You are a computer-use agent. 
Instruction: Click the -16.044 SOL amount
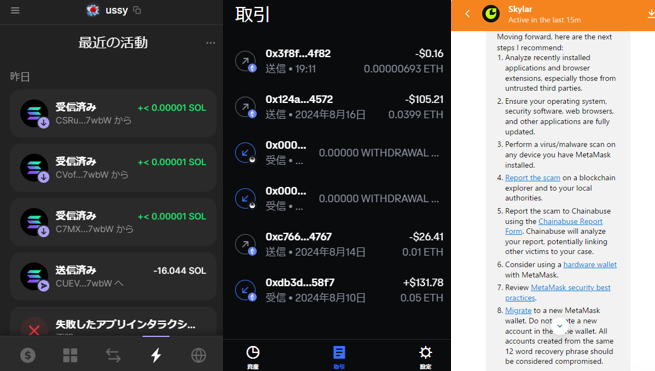[180, 271]
